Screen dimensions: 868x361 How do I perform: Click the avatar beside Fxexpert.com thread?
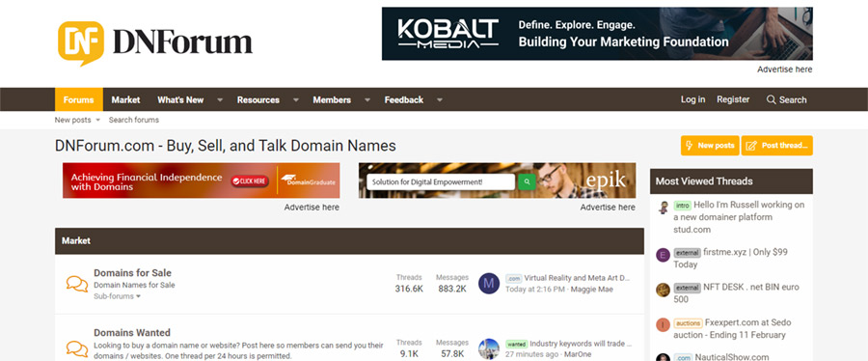click(x=663, y=325)
